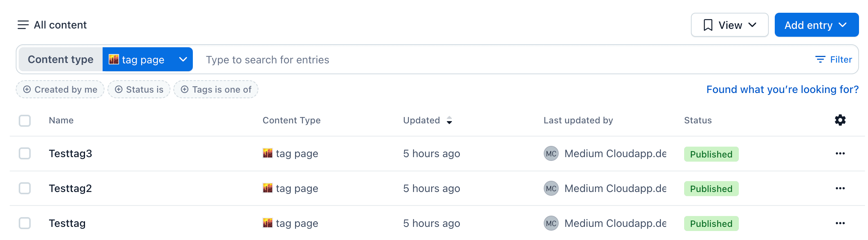This screenshot has width=868, height=240.
Task: Add the Created by me filter
Action: [x=60, y=90]
